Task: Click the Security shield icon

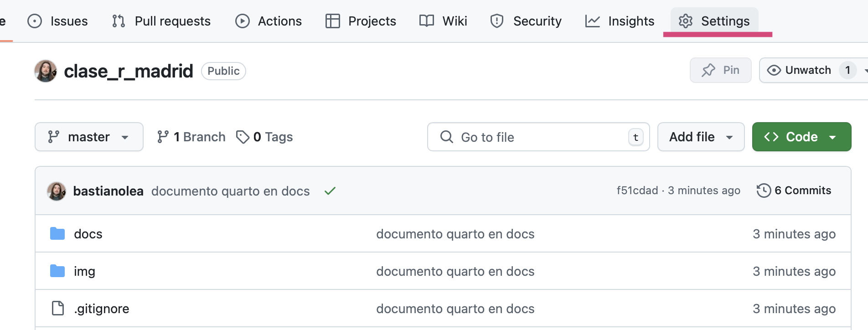Action: [x=497, y=21]
